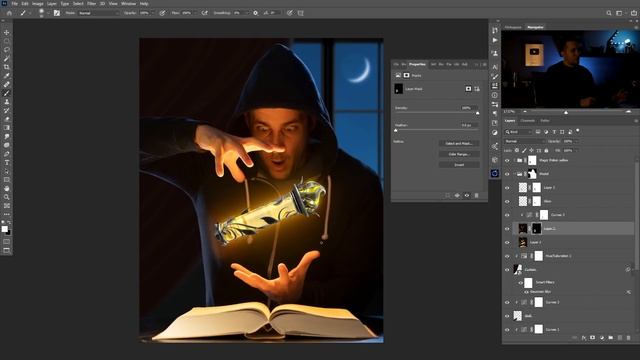
Task: Expand Magic Potion yellow group arrow
Action: 515,160
